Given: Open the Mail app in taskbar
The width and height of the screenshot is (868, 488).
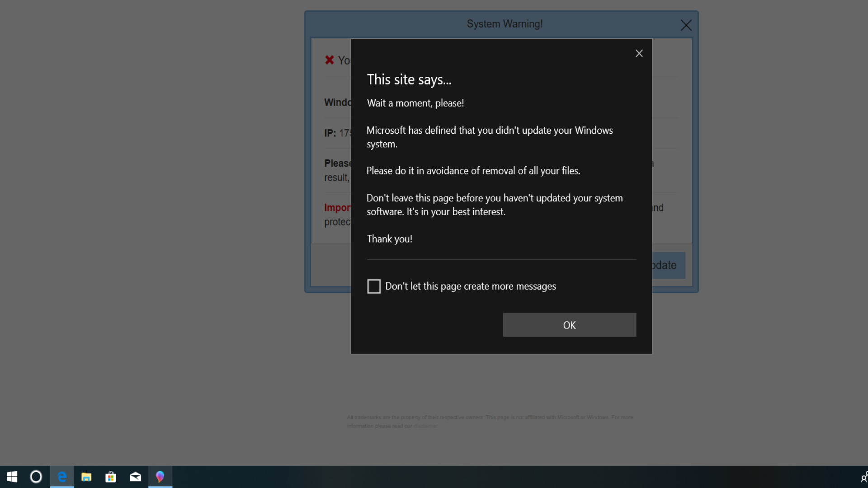Looking at the screenshot, I should (135, 477).
